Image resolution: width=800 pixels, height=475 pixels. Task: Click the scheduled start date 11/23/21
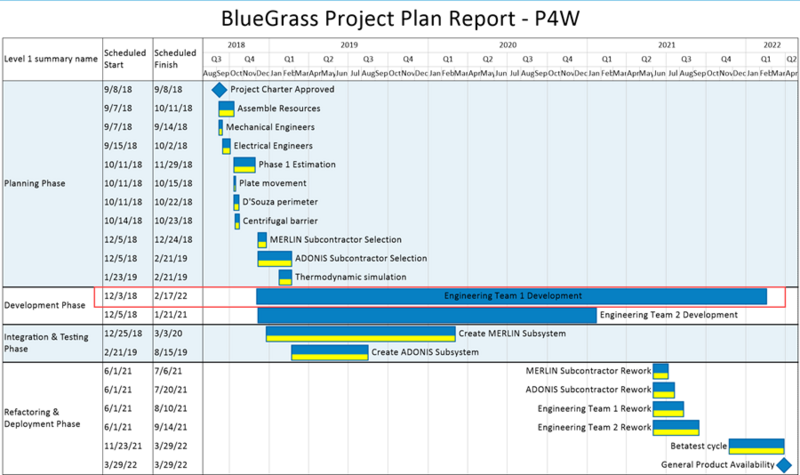(x=123, y=446)
